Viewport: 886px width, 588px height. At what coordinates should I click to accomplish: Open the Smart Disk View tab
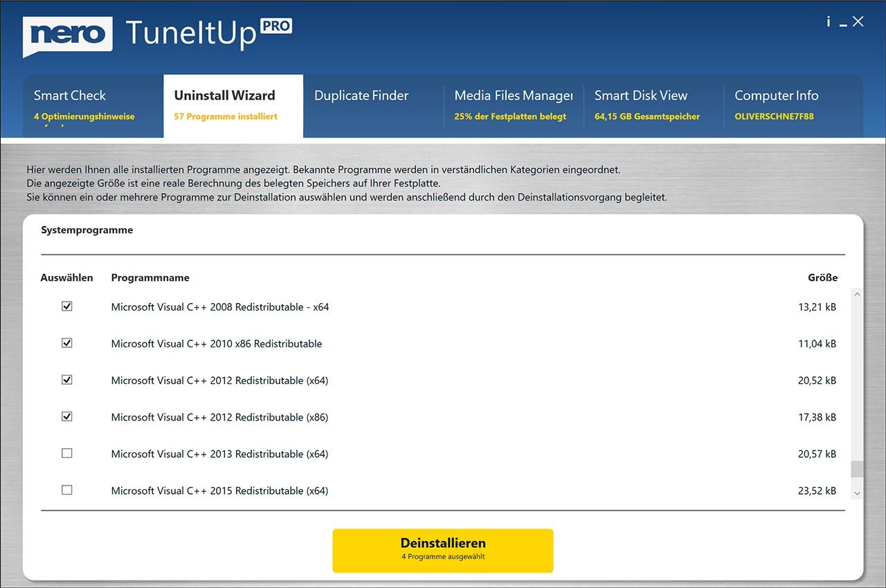coord(653,106)
